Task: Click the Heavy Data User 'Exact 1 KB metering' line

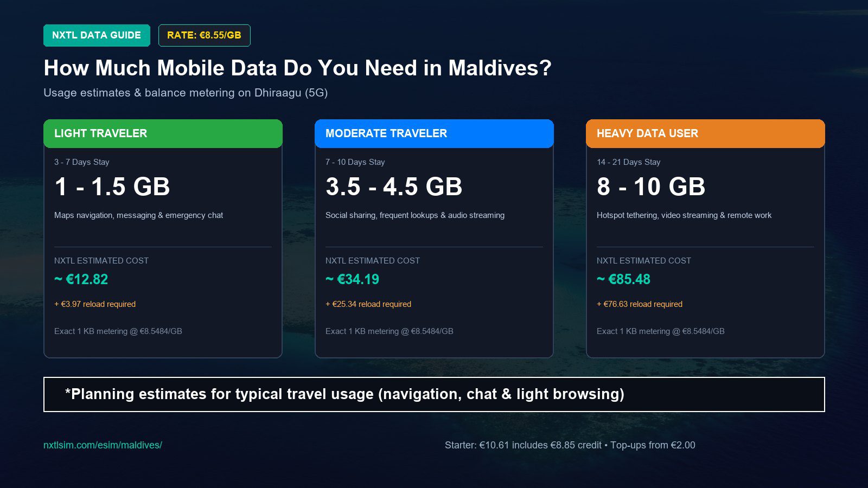Action: coord(661,331)
